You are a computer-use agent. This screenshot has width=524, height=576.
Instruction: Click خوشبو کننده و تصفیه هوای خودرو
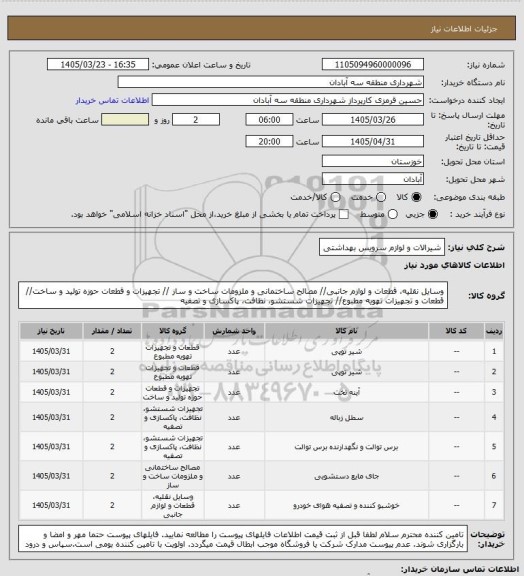pyautogui.click(x=346, y=506)
